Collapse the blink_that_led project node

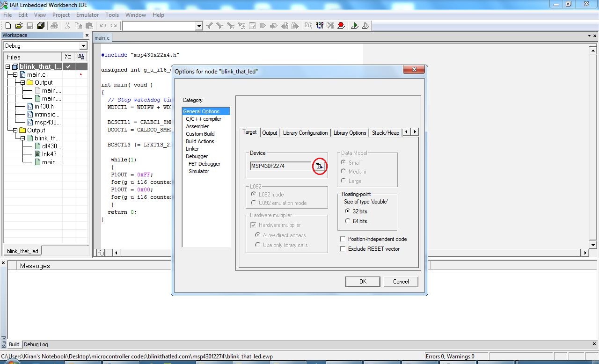pyautogui.click(x=7, y=67)
